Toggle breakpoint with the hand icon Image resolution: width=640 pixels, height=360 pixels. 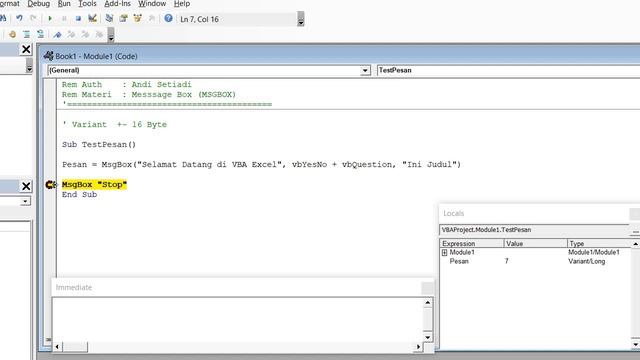[12, 35]
